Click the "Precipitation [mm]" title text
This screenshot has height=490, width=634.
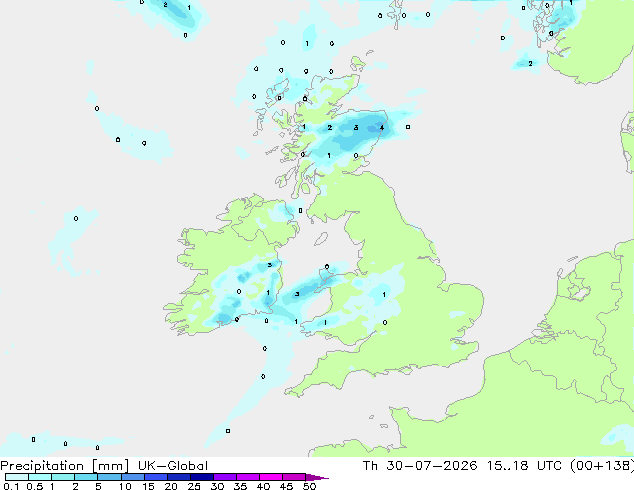pos(65,466)
